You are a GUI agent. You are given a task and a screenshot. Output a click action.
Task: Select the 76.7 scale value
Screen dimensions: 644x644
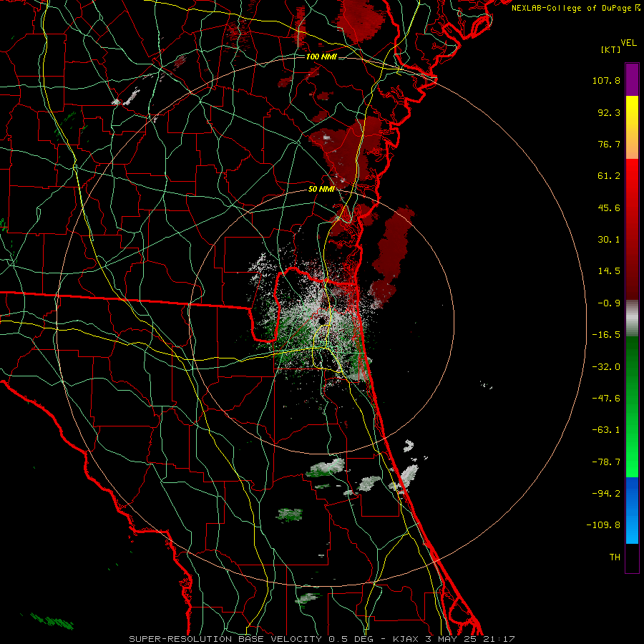pyautogui.click(x=609, y=144)
